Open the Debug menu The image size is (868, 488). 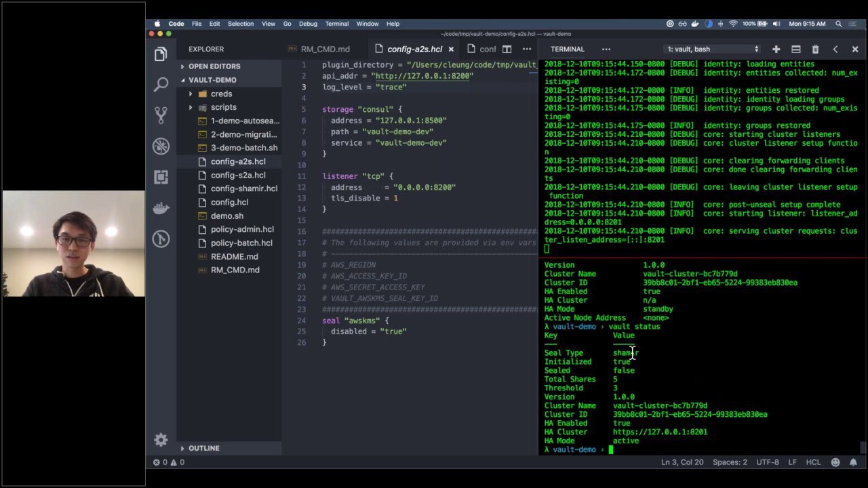(x=308, y=24)
